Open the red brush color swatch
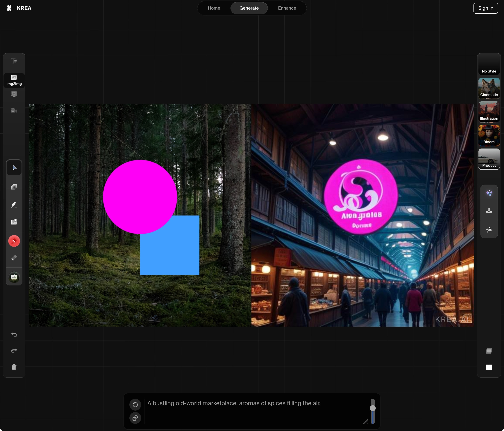Screen dimensions: 504x431 pyautogui.click(x=14, y=241)
